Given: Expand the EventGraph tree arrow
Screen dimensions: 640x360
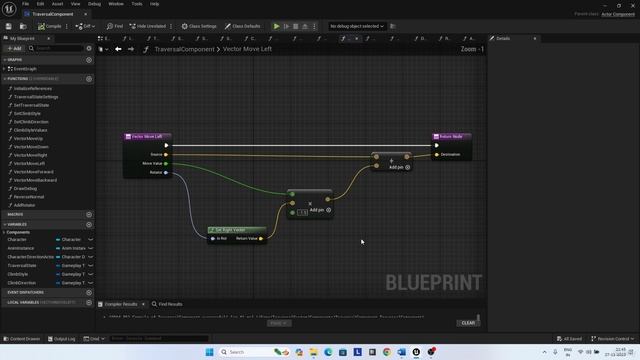Looking at the screenshot, I should [4, 69].
